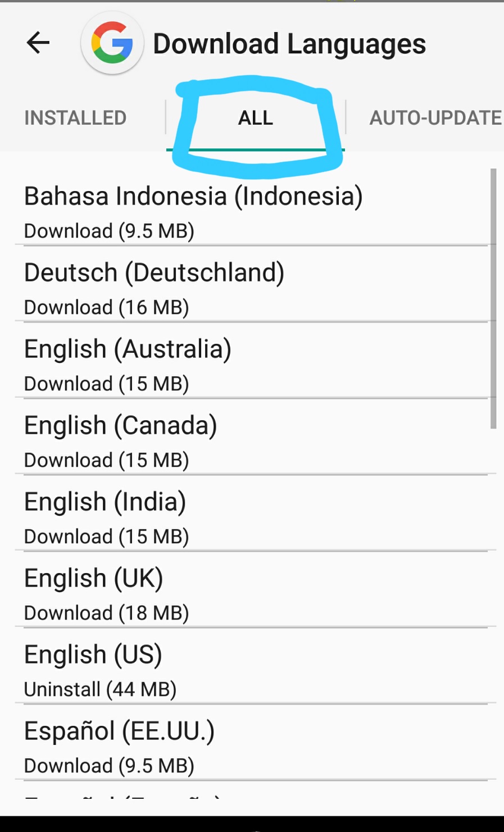Tap Download under English (India)
The width and height of the screenshot is (504, 832).
pyautogui.click(x=106, y=537)
